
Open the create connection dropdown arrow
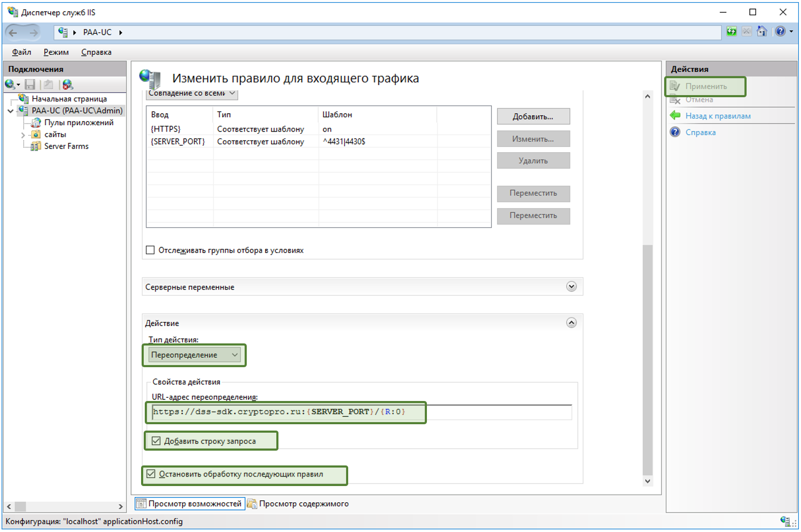tap(18, 85)
